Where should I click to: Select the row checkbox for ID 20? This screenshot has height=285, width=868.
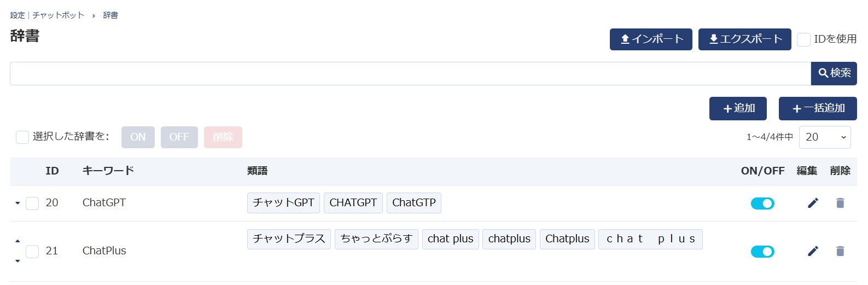pyautogui.click(x=32, y=203)
